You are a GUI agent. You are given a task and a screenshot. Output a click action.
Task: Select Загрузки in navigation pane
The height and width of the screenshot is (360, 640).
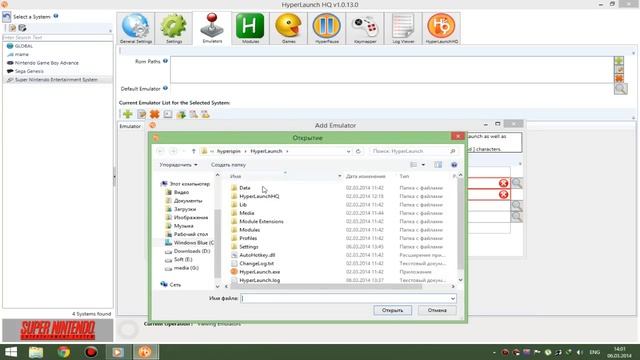[x=185, y=209]
